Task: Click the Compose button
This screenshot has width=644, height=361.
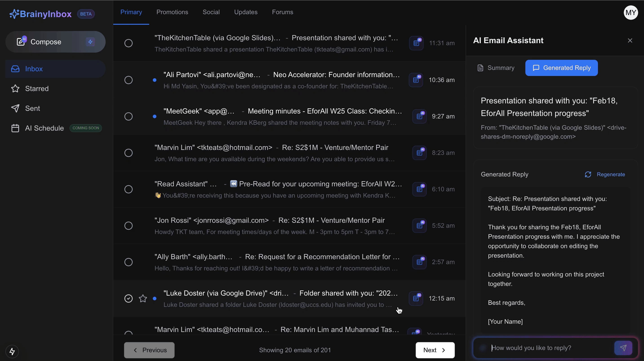Action: tap(56, 42)
